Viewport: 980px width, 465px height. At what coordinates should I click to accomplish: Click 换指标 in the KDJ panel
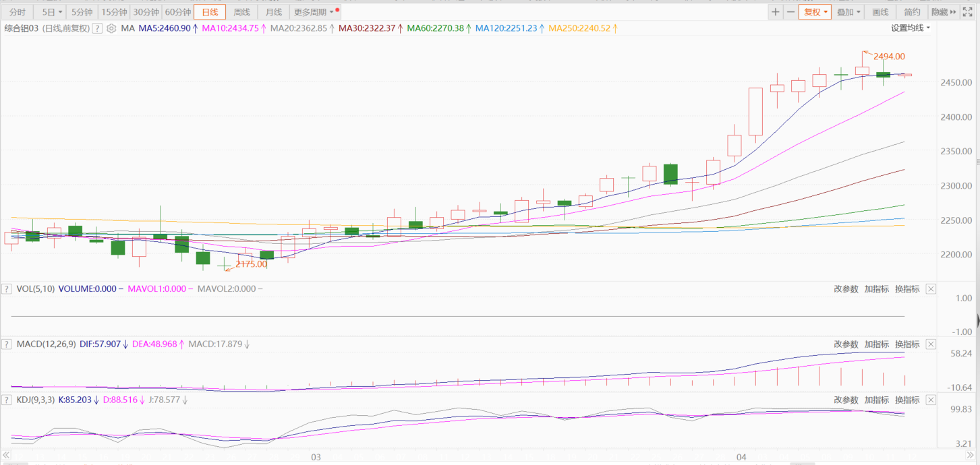[x=907, y=400]
